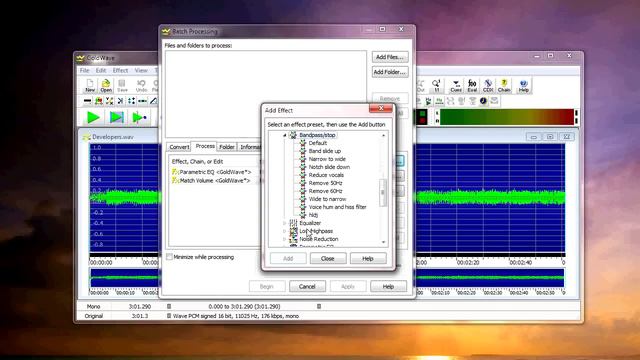This screenshot has width=640, height=360.
Task: Toggle Minimize while processing checkbox
Action: point(169,257)
